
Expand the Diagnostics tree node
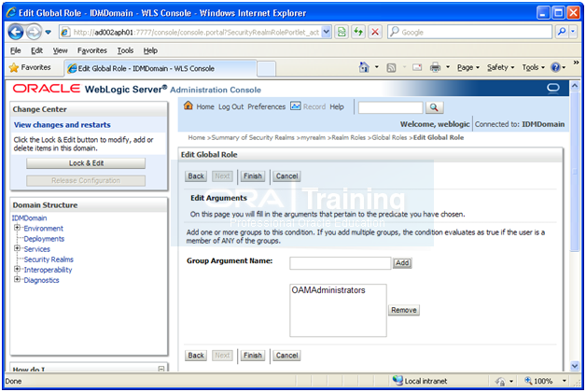(17, 279)
